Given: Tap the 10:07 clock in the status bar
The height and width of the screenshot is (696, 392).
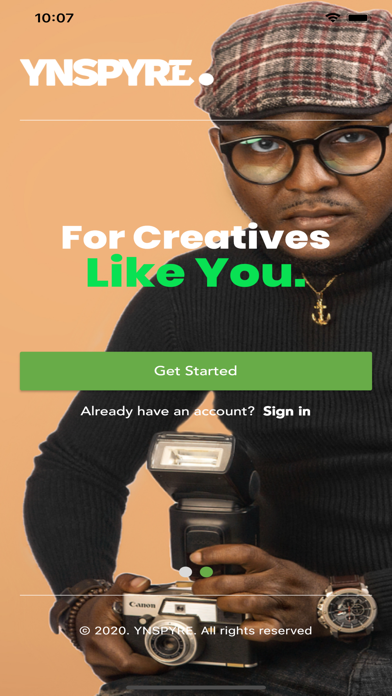Looking at the screenshot, I should (54, 18).
